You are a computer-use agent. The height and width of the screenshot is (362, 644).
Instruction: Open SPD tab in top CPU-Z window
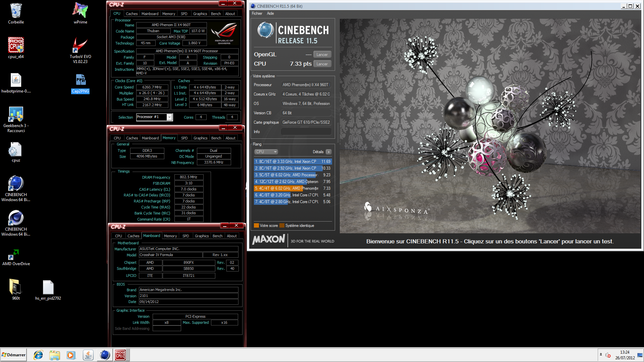(x=184, y=14)
